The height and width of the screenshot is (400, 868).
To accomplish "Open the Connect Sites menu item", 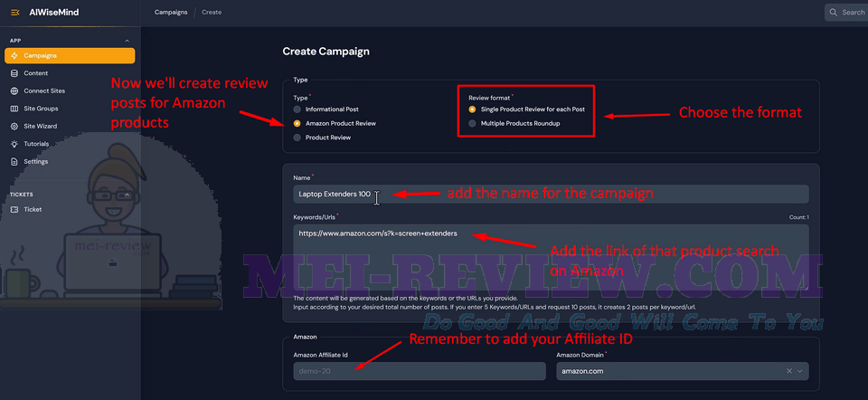I will pyautogui.click(x=70, y=90).
